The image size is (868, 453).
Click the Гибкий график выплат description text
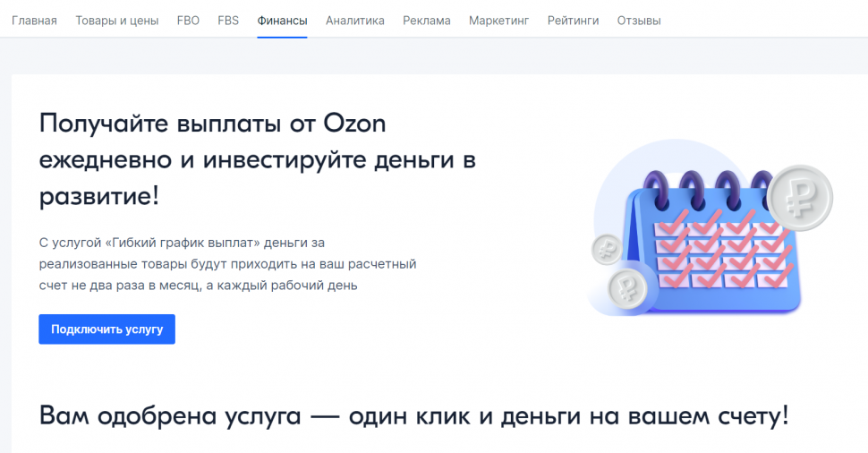[227, 263]
